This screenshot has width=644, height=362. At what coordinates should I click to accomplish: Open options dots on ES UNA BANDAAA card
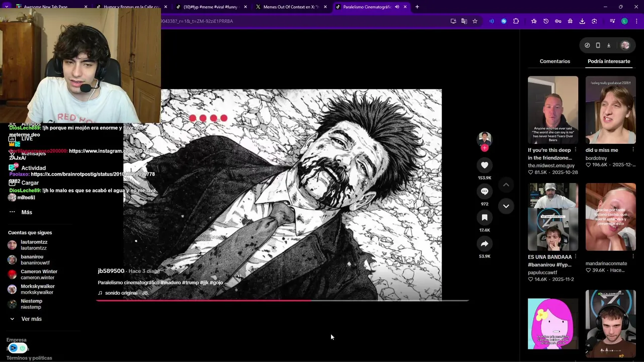(575, 257)
